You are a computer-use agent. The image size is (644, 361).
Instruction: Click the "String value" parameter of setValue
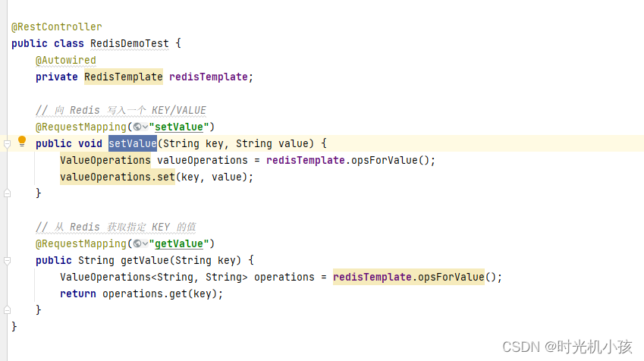click(272, 144)
